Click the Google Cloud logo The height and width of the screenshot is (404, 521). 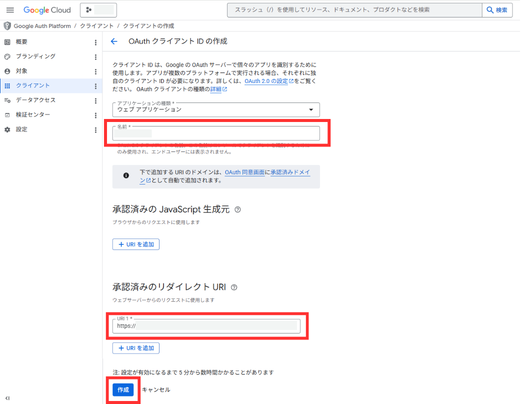[x=47, y=10]
